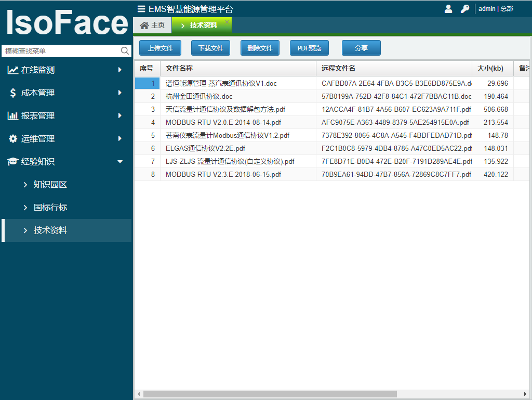Click size value 506.668

[x=496, y=109]
